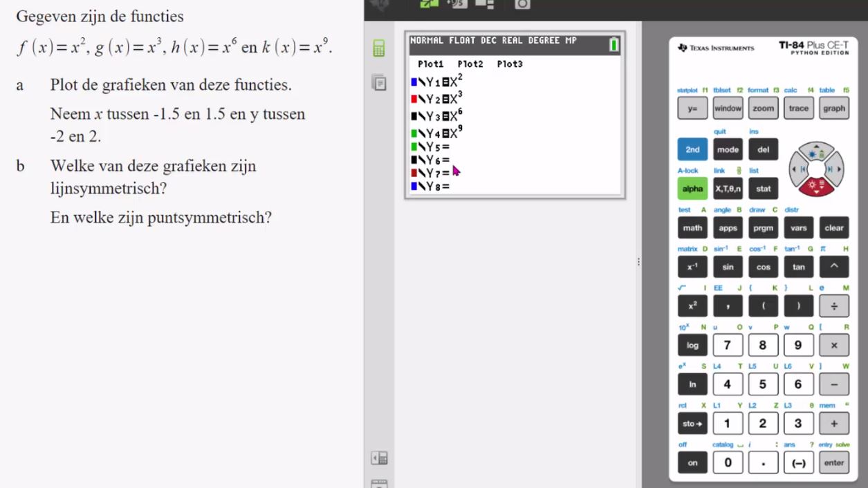This screenshot has width=868, height=488.
Task: Click the clear key
Action: (x=834, y=228)
